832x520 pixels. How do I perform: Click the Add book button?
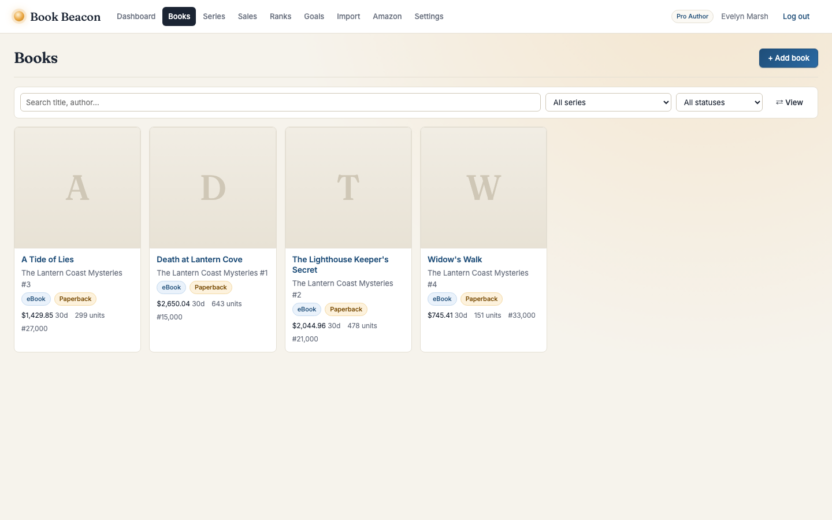point(788,58)
